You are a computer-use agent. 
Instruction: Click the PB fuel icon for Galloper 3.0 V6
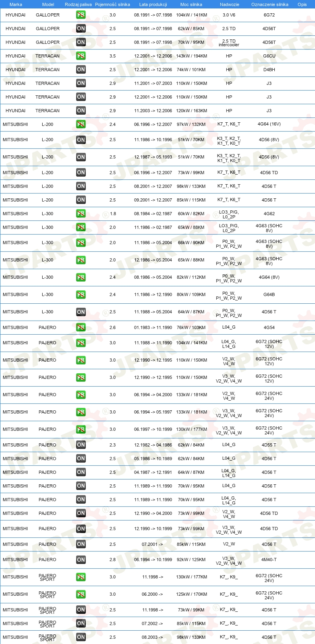(81, 15)
